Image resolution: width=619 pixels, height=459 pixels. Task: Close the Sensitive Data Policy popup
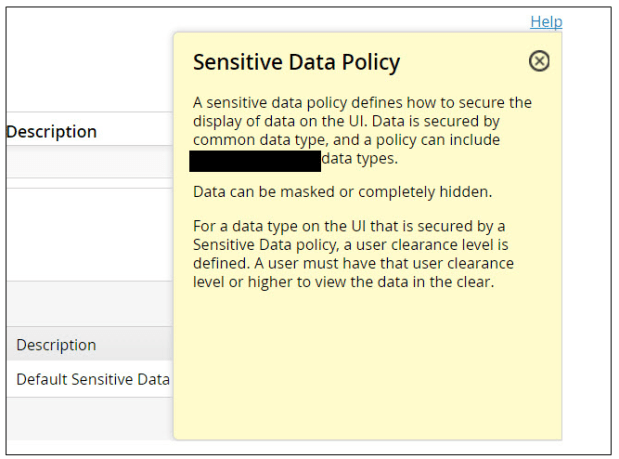point(539,62)
